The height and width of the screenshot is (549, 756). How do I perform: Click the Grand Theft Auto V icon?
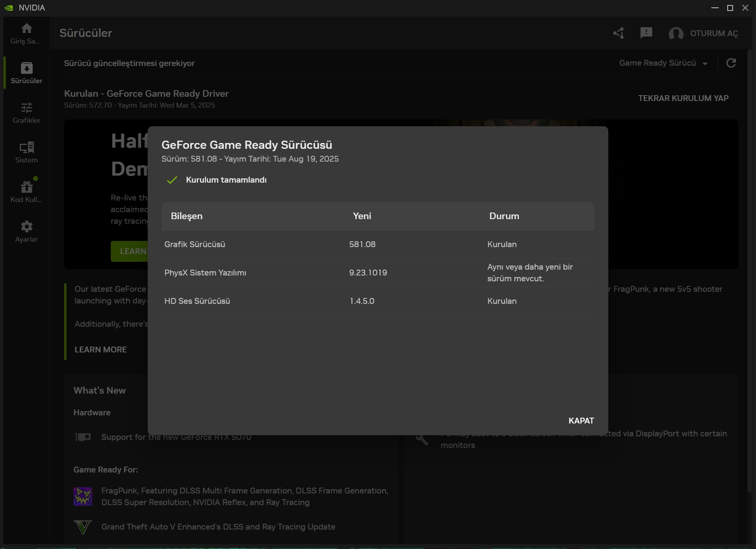point(82,527)
